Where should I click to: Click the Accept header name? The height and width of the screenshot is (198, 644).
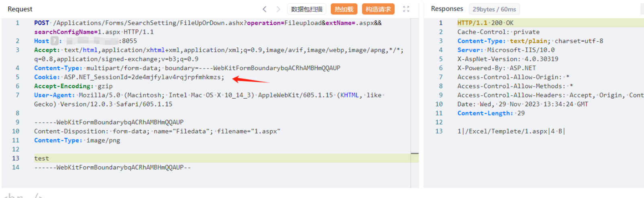(47, 50)
